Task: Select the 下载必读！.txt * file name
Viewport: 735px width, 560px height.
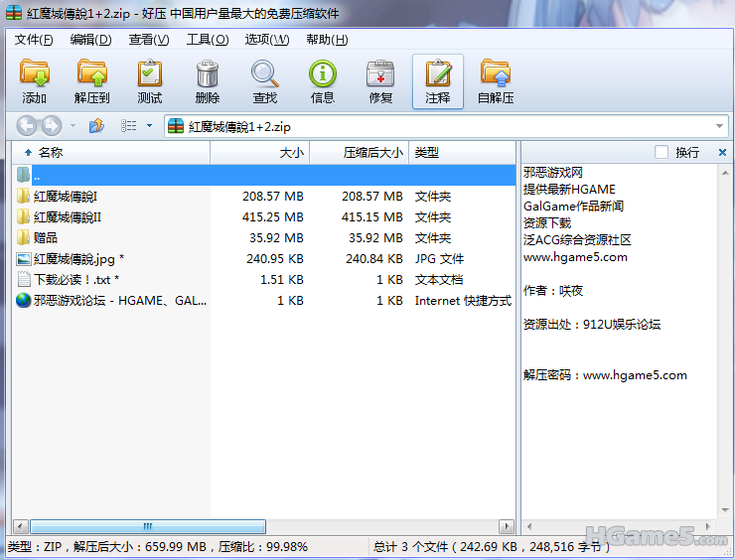Action: coord(76,279)
